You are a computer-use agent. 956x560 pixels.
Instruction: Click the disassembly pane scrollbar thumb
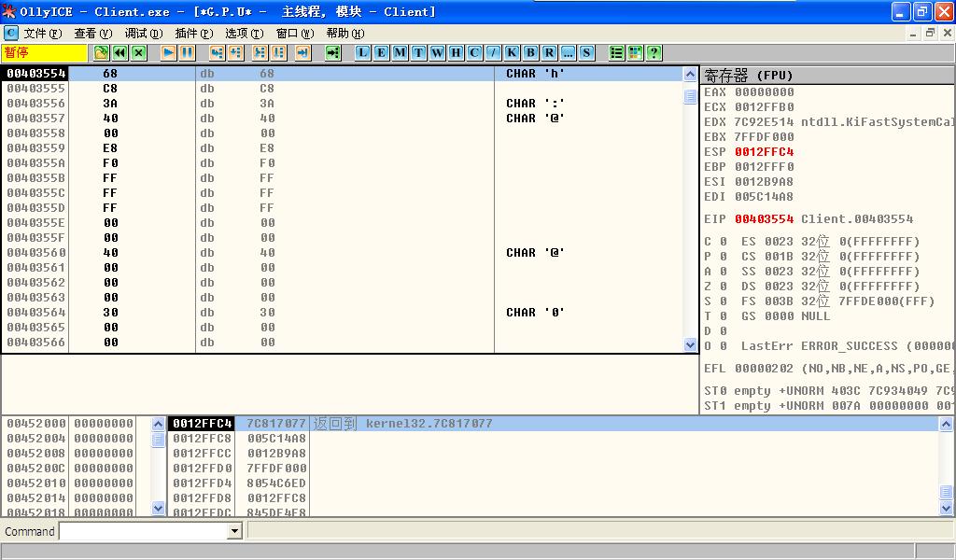(690, 97)
